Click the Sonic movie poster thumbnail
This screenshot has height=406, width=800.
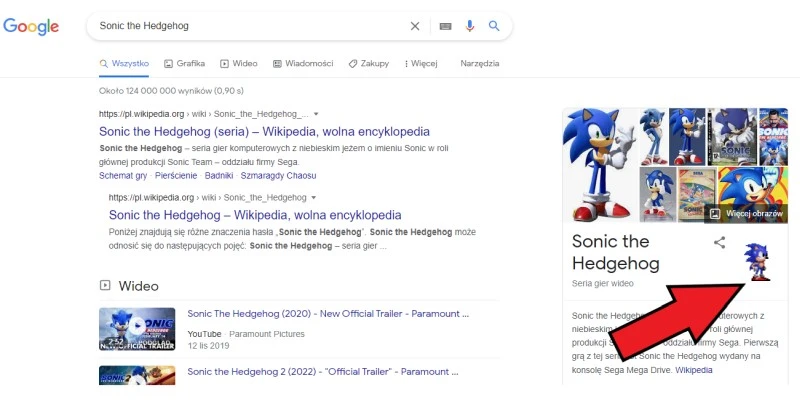pyautogui.click(x=773, y=136)
